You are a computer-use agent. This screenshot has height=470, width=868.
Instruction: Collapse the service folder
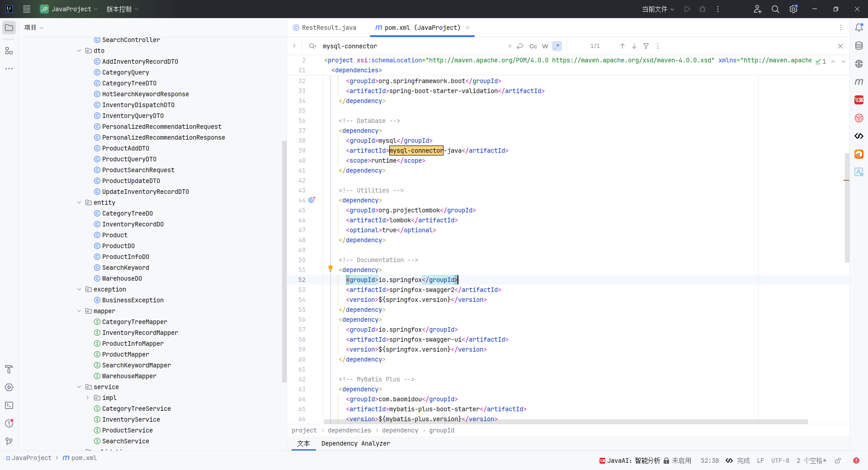(x=80, y=387)
